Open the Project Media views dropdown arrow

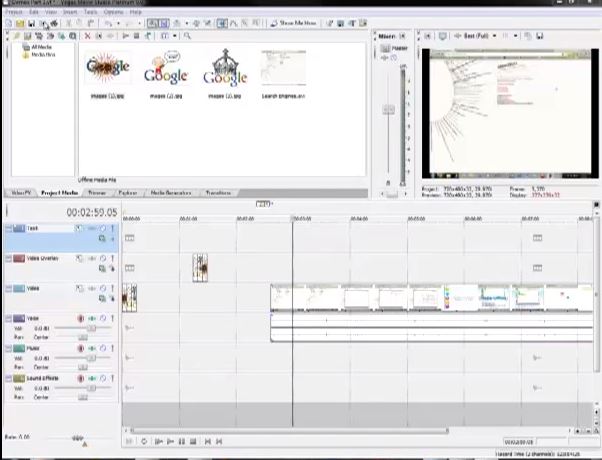(x=175, y=36)
